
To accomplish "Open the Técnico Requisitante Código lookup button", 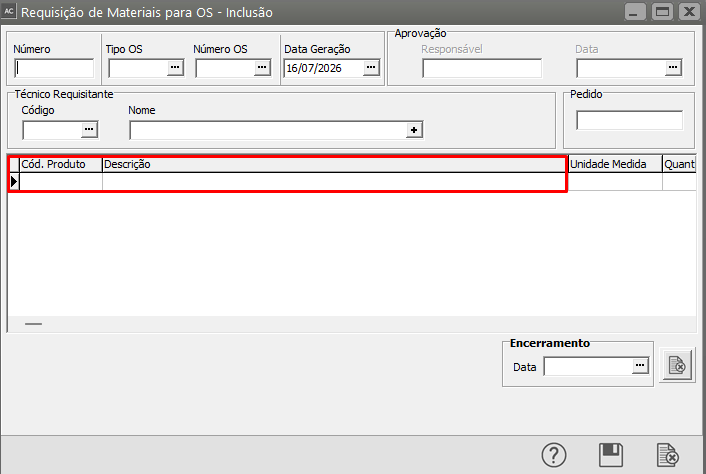I will (89, 130).
